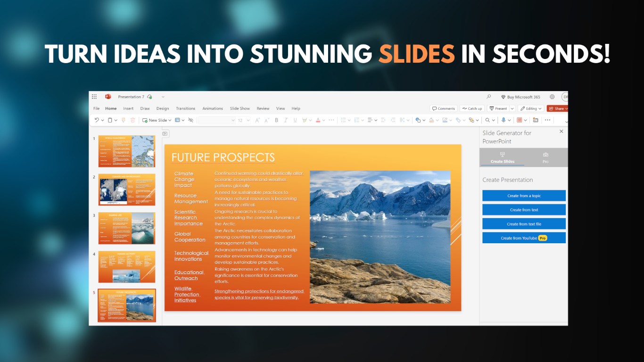Click the Share button
This screenshot has height=362, width=644.
pyautogui.click(x=557, y=108)
